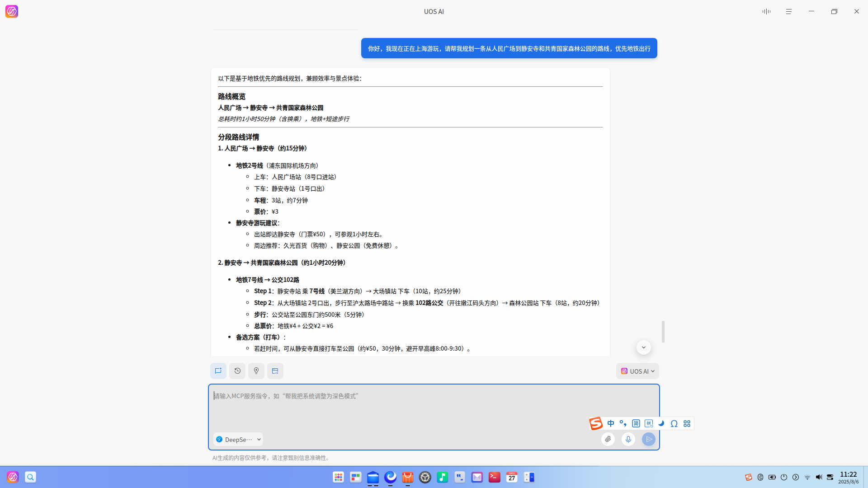
Task: Click the 路线概览 heading in the reply
Action: click(231, 96)
